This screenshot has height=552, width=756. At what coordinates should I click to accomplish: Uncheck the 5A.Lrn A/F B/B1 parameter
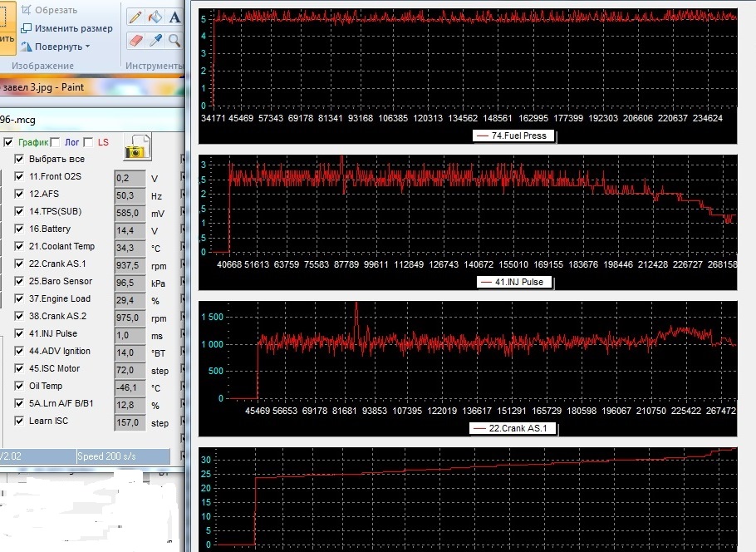[19, 403]
